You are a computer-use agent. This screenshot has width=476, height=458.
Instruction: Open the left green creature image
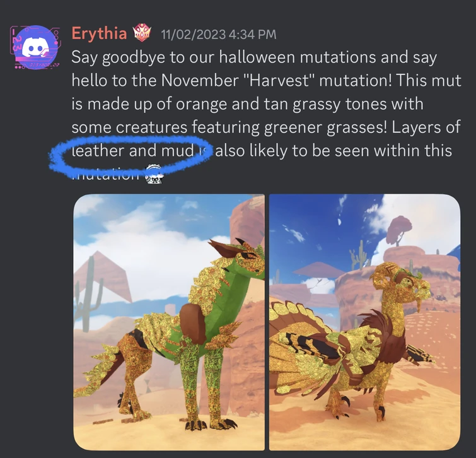tap(169, 322)
